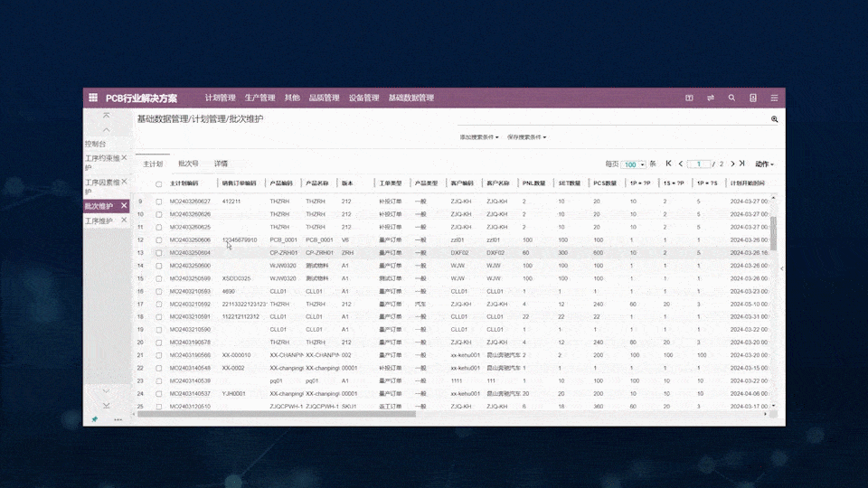Image resolution: width=868 pixels, height=488 pixels.
Task: Jump to first page arrow icon
Action: (668, 164)
